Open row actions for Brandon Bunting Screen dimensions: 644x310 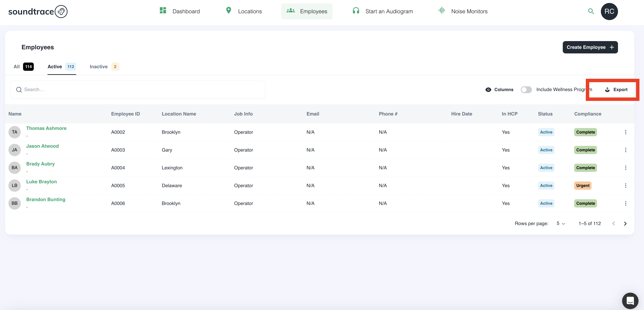[x=626, y=203]
